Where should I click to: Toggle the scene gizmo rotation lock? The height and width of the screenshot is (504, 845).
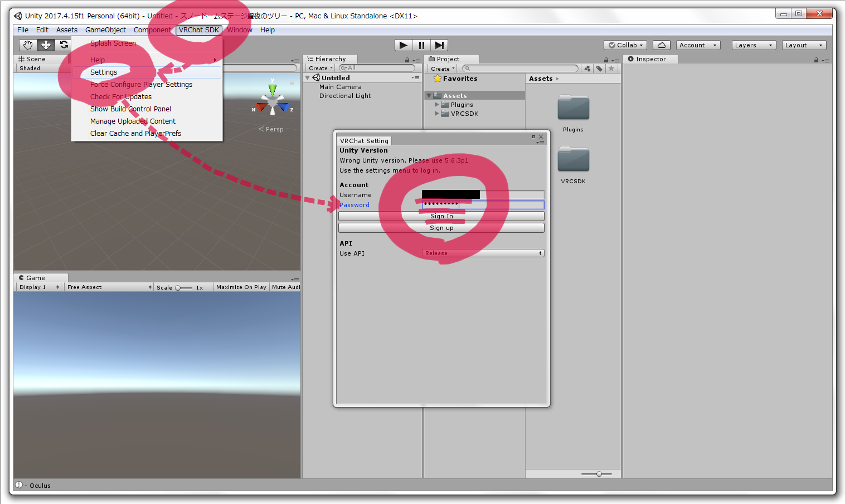(x=292, y=82)
